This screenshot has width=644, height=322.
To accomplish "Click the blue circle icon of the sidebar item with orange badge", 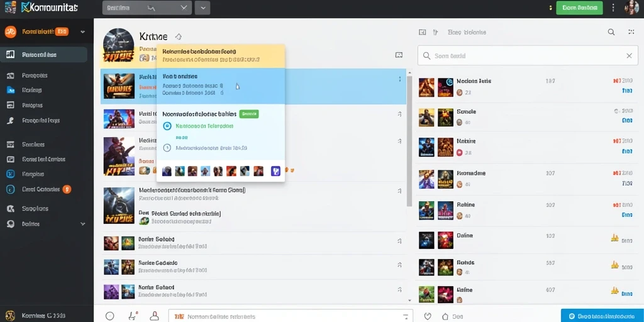I will (11, 189).
